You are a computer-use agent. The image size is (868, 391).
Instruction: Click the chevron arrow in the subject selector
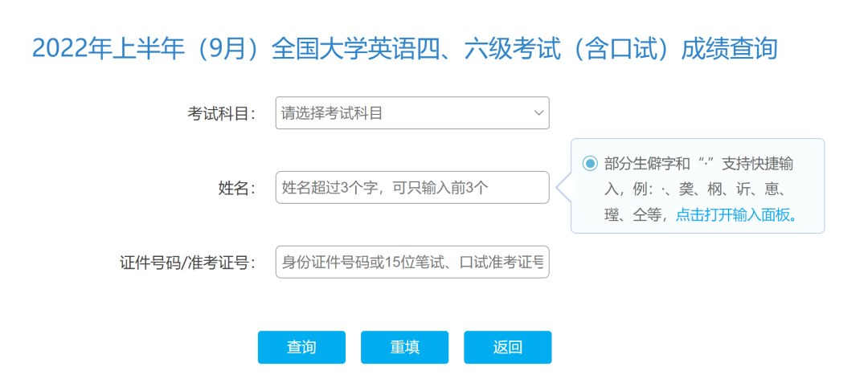click(538, 113)
